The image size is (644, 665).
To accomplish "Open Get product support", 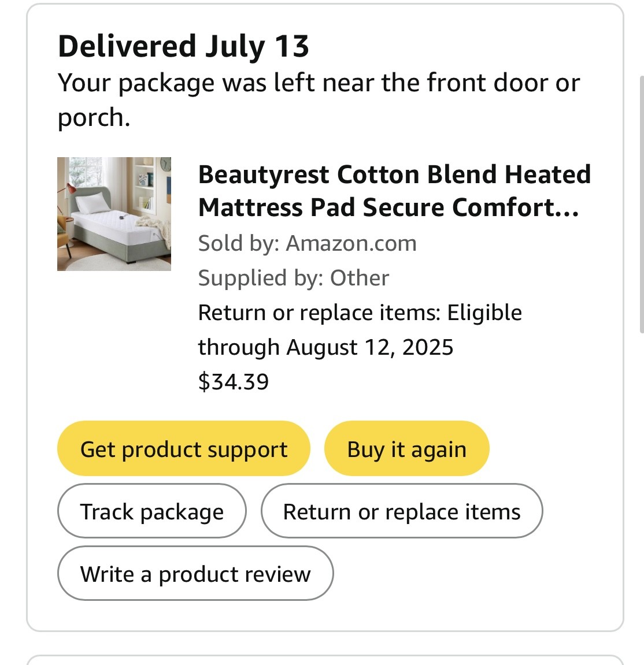I will 184,448.
